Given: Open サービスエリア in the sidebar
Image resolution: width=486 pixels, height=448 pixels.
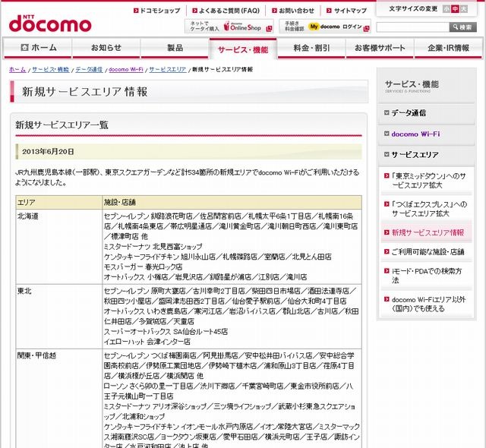Looking at the screenshot, I should pyautogui.click(x=415, y=155).
